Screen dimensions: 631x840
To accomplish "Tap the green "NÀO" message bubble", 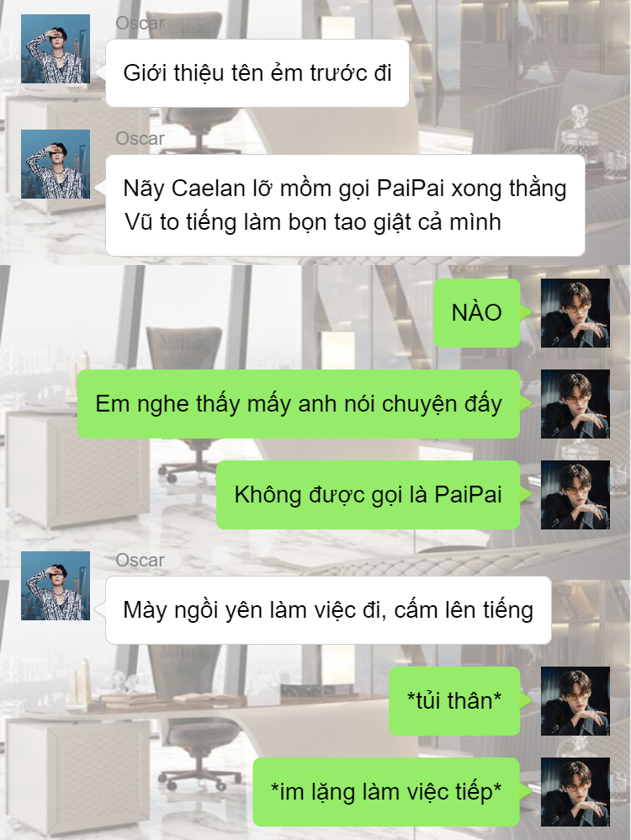I will coord(477,313).
